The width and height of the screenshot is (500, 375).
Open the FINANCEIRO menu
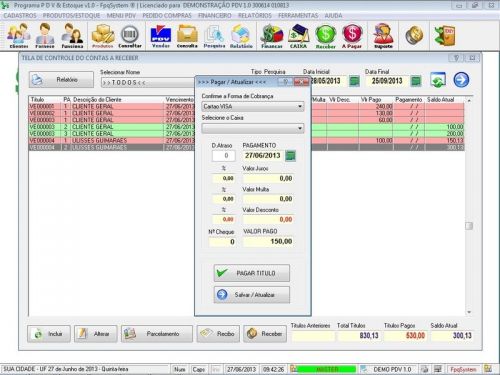[x=215, y=16]
